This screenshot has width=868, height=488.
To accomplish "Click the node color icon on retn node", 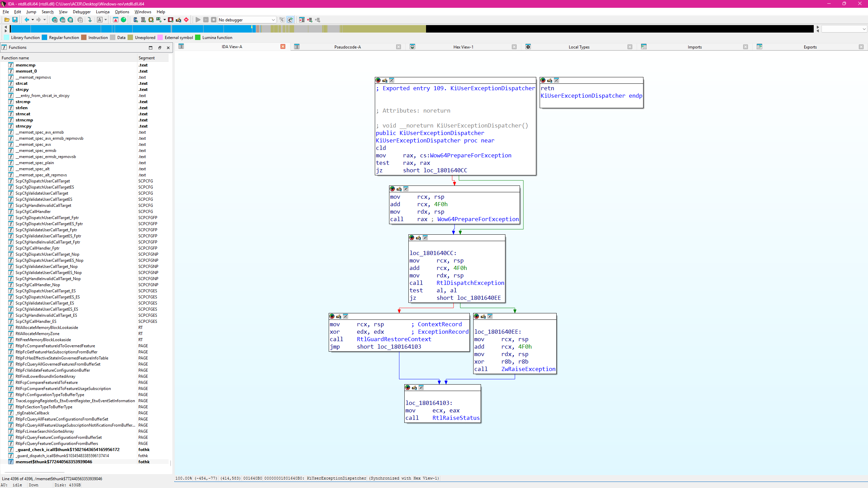I will click(x=543, y=80).
